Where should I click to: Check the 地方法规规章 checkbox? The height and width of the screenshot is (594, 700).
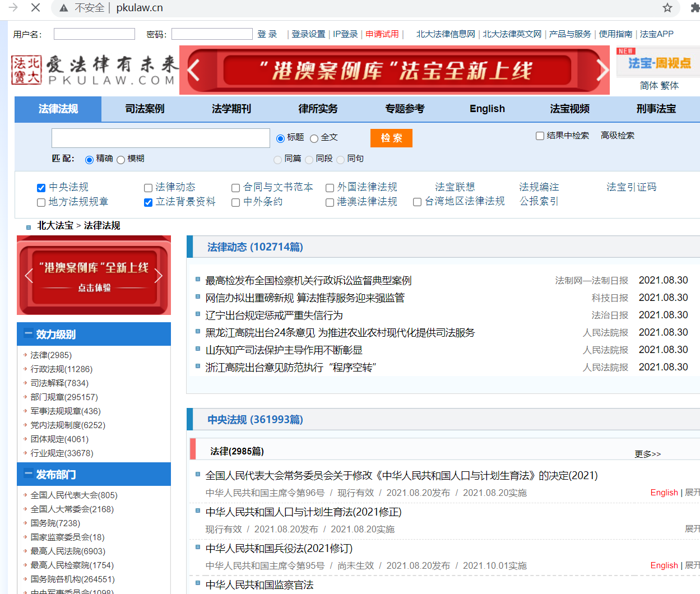41,202
